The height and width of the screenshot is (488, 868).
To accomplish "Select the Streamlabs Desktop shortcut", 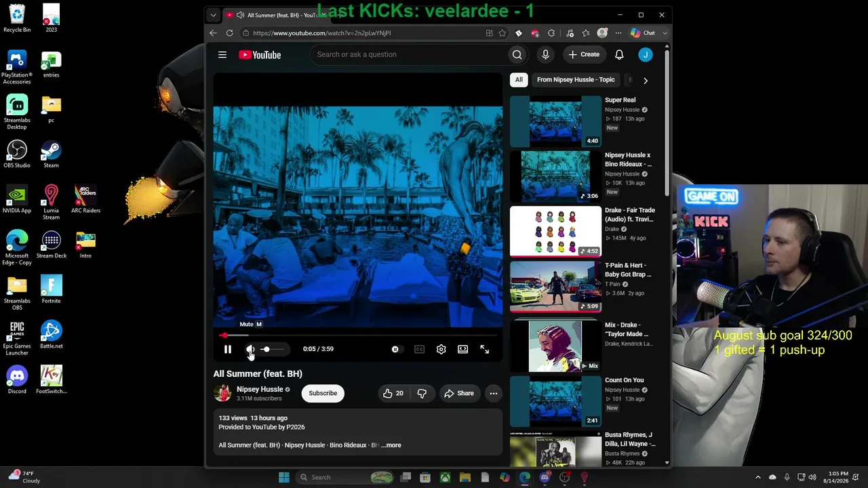I will click(x=17, y=112).
